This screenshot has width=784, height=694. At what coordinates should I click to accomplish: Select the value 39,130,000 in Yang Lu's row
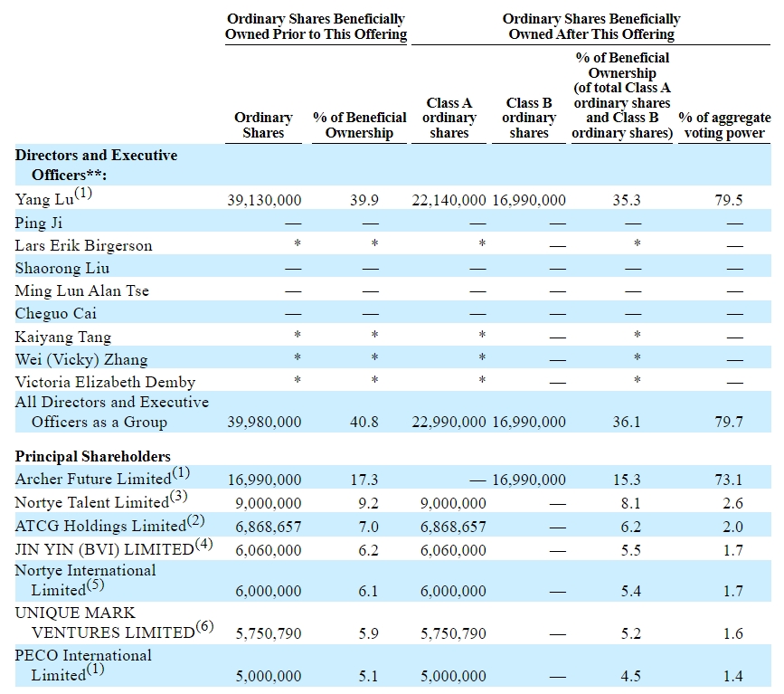(264, 200)
